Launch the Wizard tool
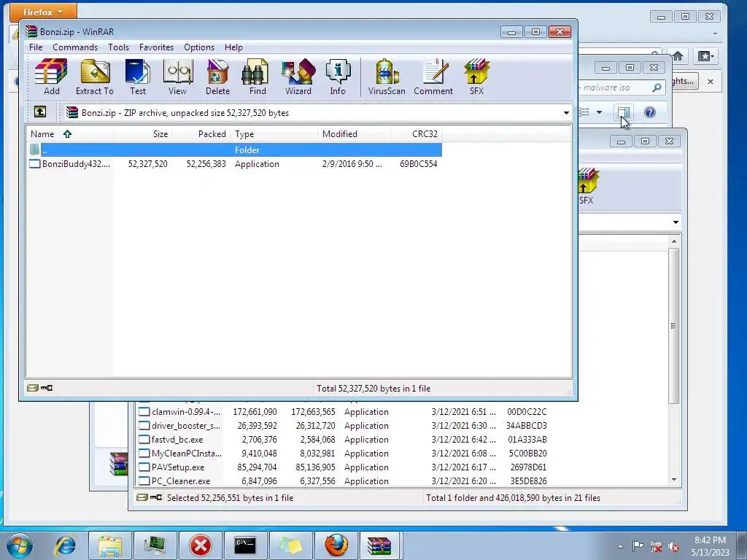Screen dimensions: 747x560 coord(298,77)
